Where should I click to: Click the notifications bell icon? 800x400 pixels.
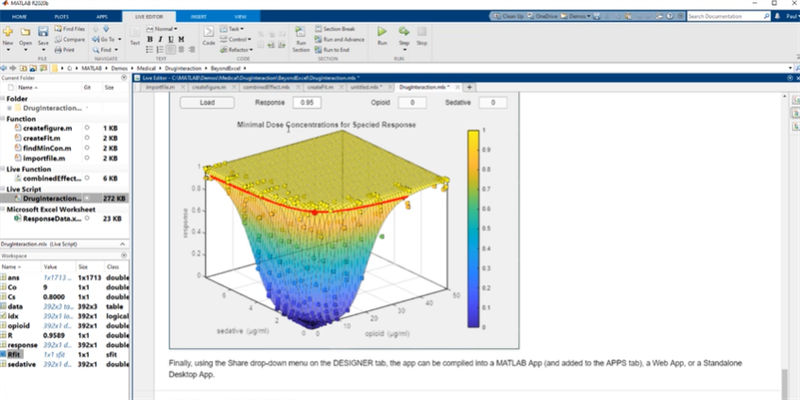click(778, 16)
